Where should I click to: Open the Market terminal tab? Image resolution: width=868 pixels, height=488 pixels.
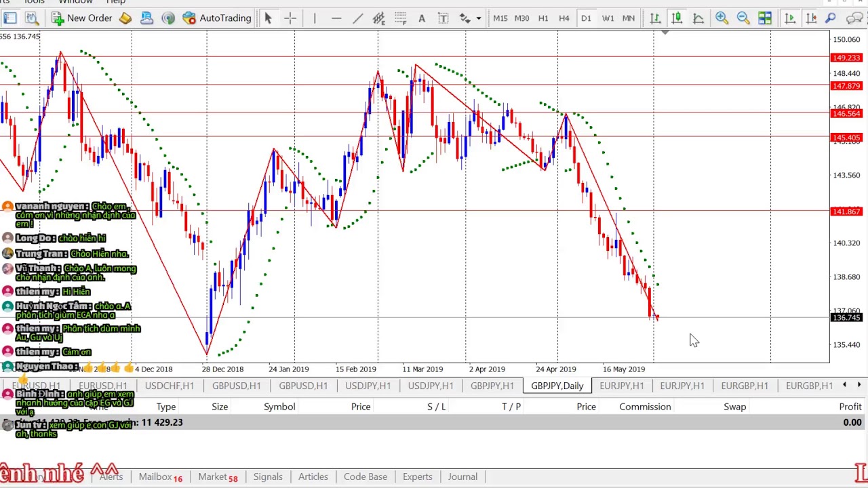pos(218,476)
